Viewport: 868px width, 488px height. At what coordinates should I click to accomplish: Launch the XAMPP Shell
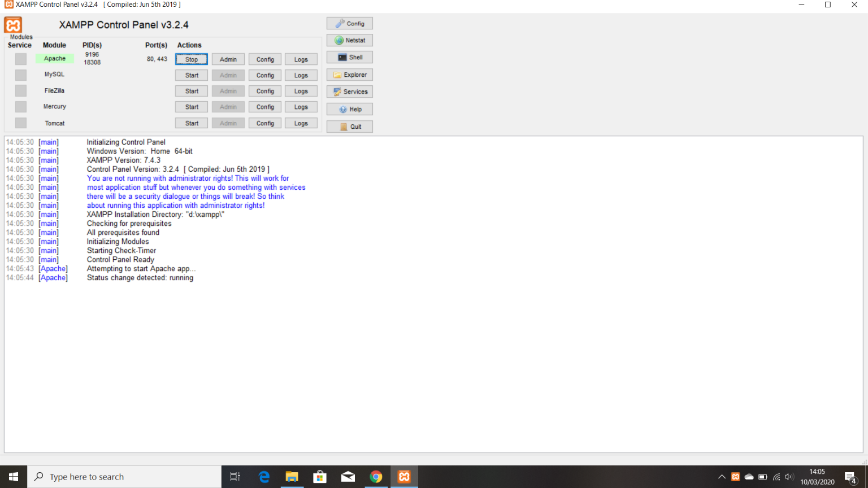pyautogui.click(x=350, y=58)
